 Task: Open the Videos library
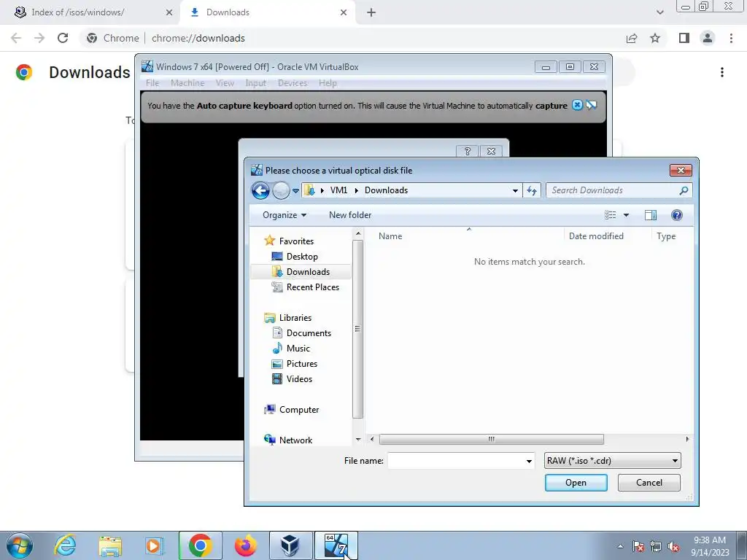298,379
